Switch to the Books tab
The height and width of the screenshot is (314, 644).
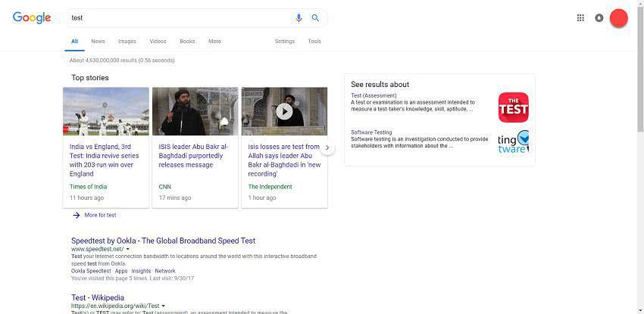point(187,42)
